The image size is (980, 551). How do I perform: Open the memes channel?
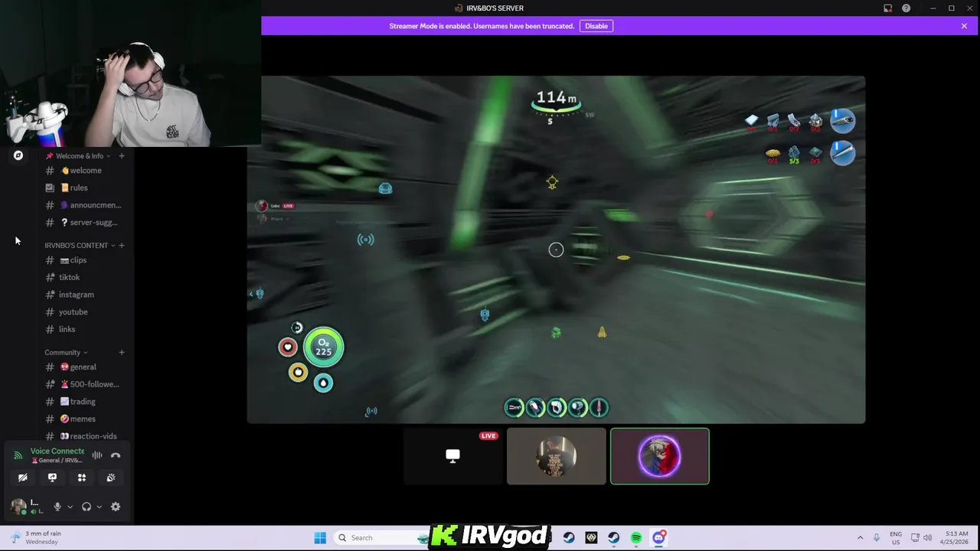pos(84,419)
